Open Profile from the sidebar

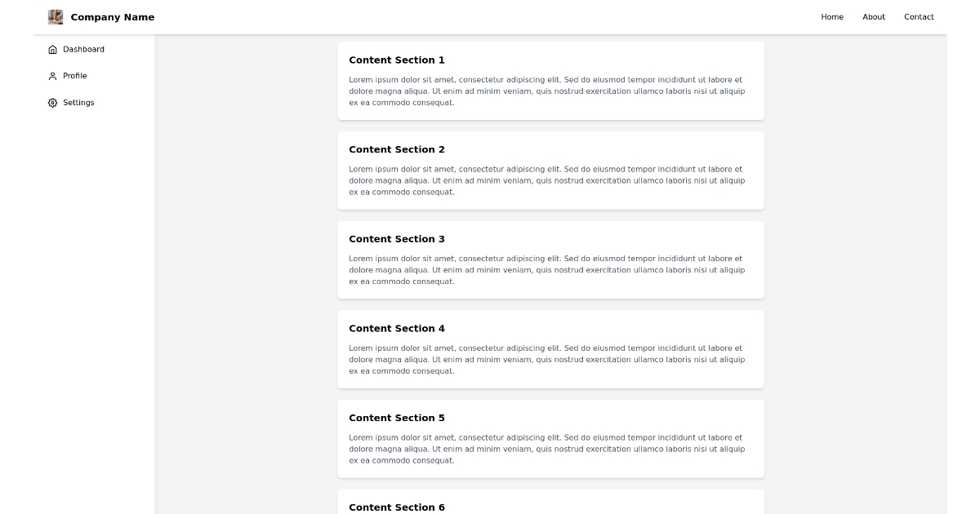[74, 76]
